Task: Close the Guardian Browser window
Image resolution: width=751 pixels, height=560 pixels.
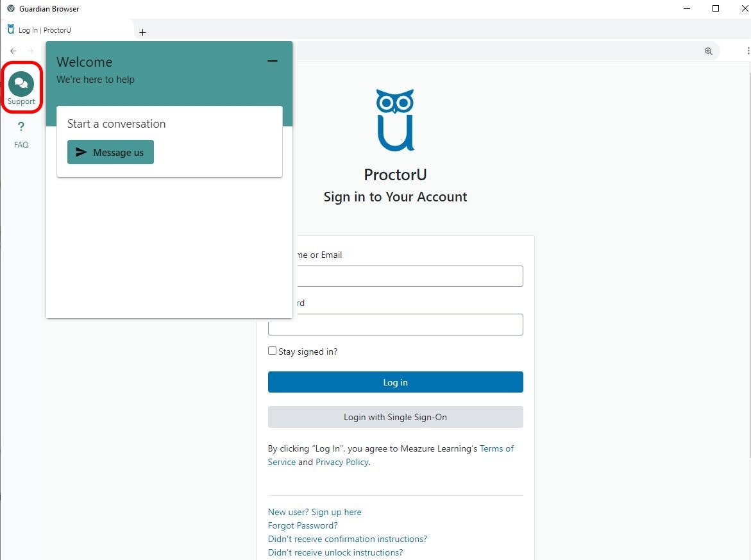Action: pyautogui.click(x=745, y=8)
